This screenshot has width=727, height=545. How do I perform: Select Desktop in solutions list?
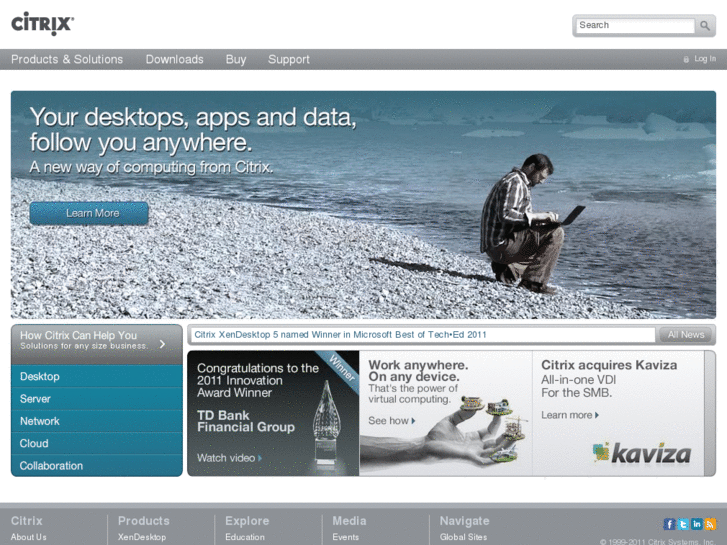tap(97, 376)
